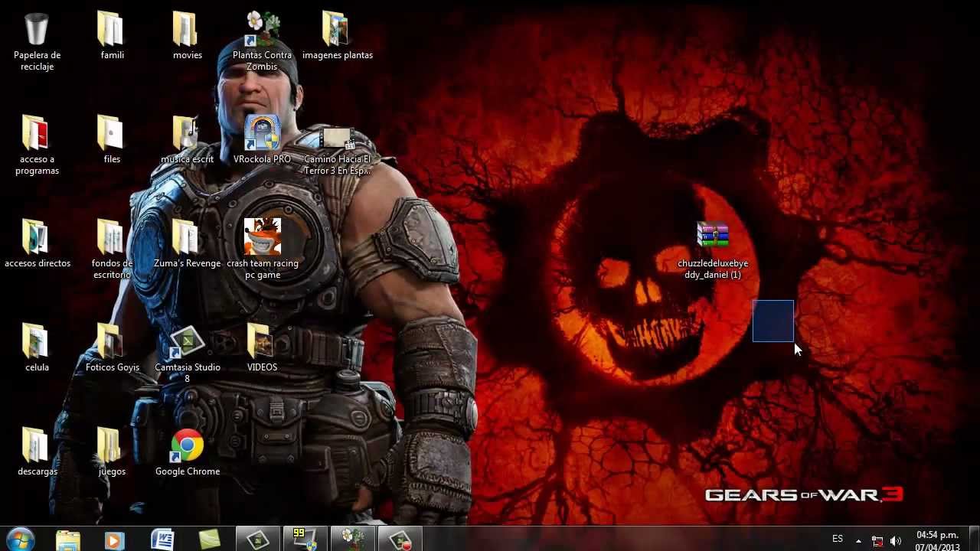The image size is (980, 551).
Task: Open the descargas folder
Action: pyautogui.click(x=37, y=452)
